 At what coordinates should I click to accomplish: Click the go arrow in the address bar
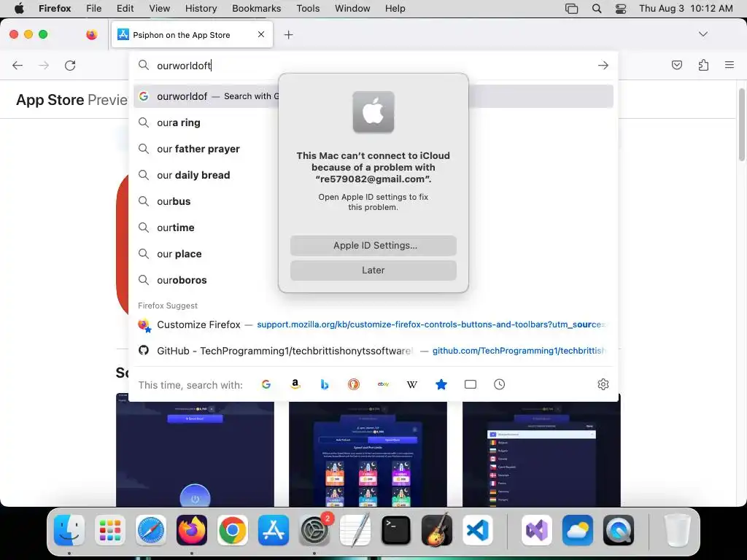[x=603, y=65]
